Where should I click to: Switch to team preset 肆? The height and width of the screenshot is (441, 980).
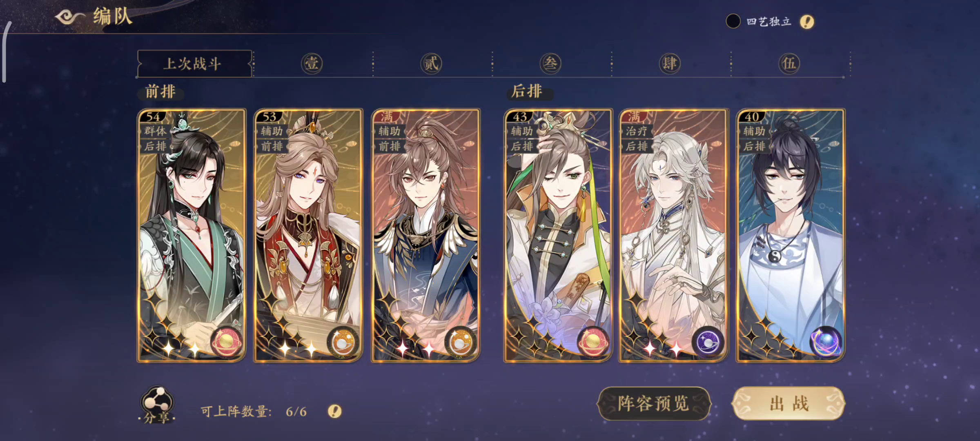(x=670, y=64)
